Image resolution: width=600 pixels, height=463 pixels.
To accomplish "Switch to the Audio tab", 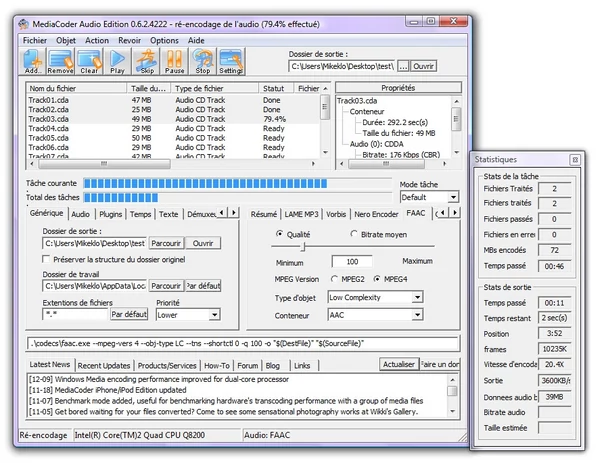I will pyautogui.click(x=81, y=214).
